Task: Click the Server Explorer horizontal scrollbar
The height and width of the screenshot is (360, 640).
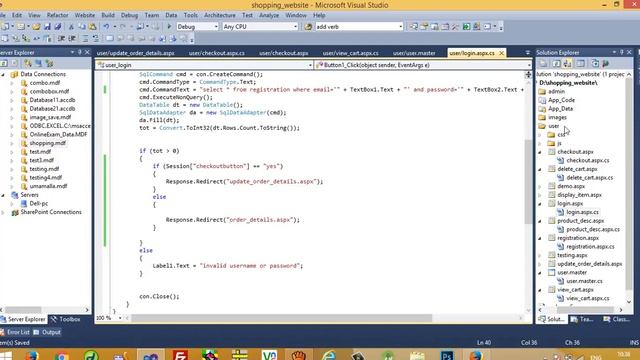Action: tap(23, 310)
